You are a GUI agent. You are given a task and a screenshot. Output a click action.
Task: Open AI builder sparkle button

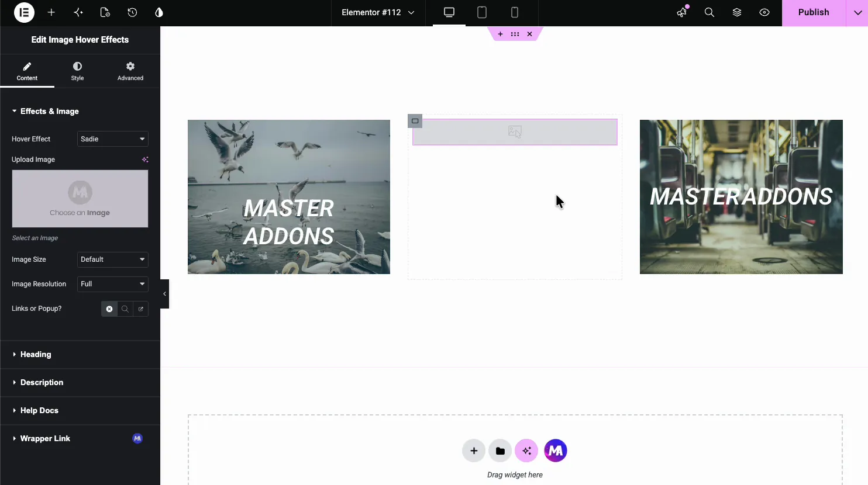tap(526, 451)
